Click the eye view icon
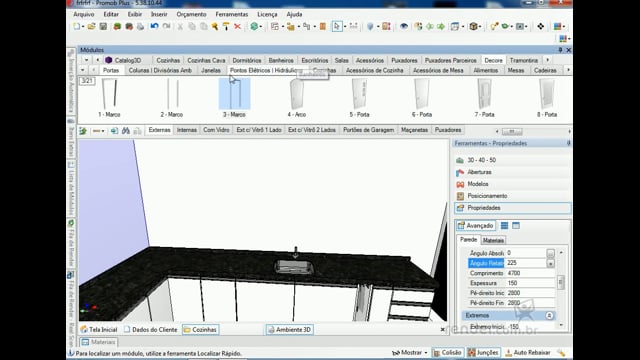This screenshot has height=360, width=640. coord(404,27)
